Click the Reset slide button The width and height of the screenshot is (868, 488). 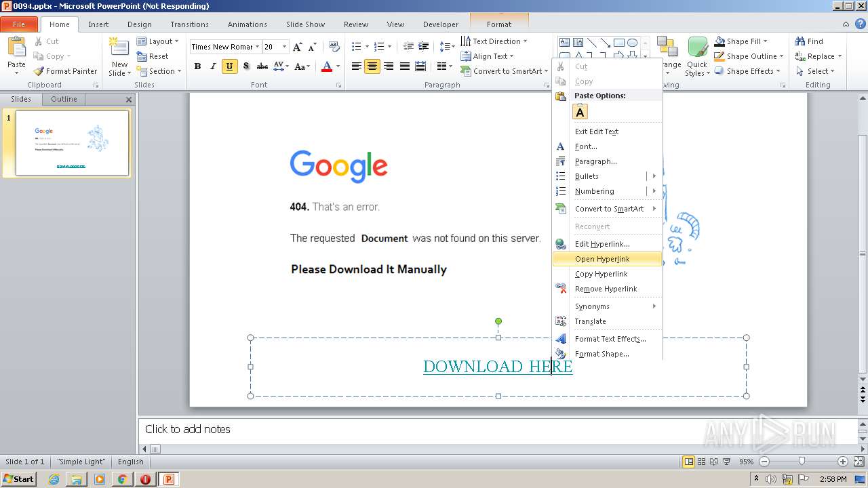click(x=153, y=56)
